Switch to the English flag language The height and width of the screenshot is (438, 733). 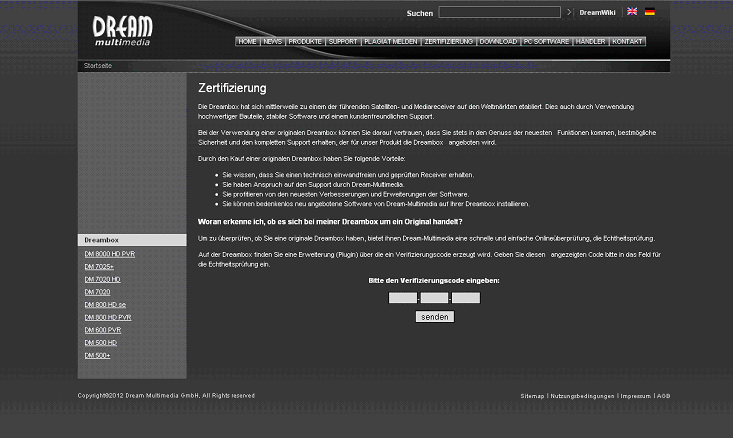[x=632, y=11]
